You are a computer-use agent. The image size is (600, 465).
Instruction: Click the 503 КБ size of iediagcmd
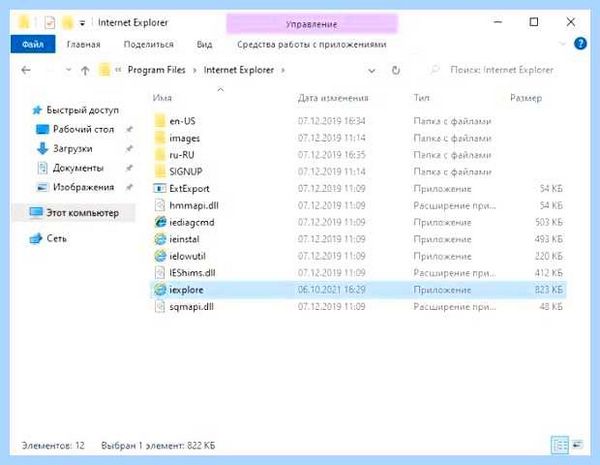tap(549, 222)
